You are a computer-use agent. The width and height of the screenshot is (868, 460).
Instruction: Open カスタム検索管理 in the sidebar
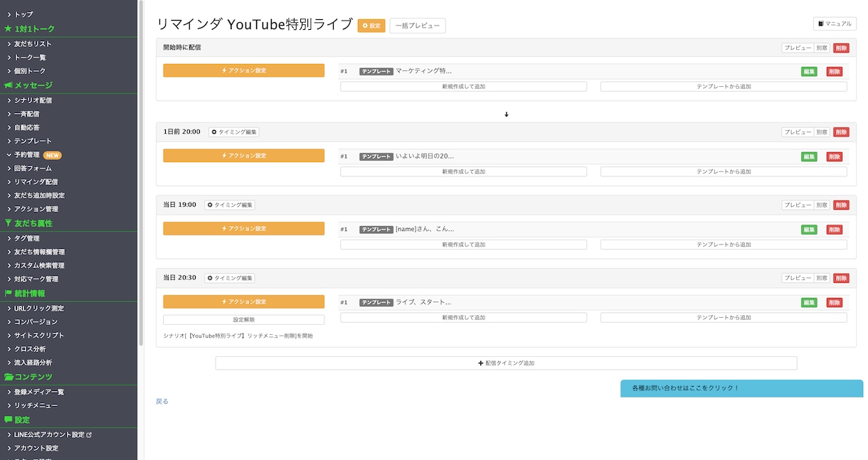pyautogui.click(x=39, y=265)
